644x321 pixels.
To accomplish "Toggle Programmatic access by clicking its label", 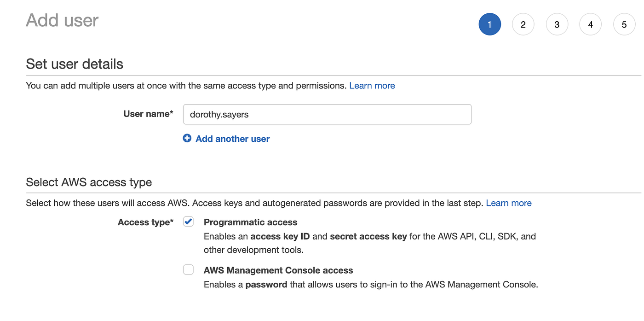I will pyautogui.click(x=250, y=222).
